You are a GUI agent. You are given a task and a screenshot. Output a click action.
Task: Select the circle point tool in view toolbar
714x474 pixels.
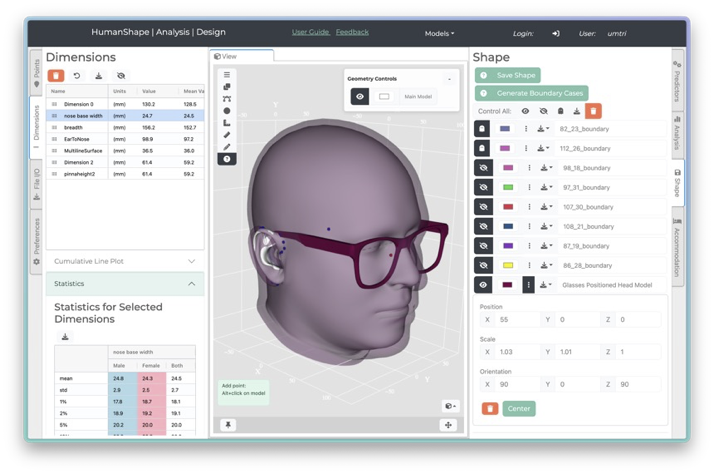(227, 111)
